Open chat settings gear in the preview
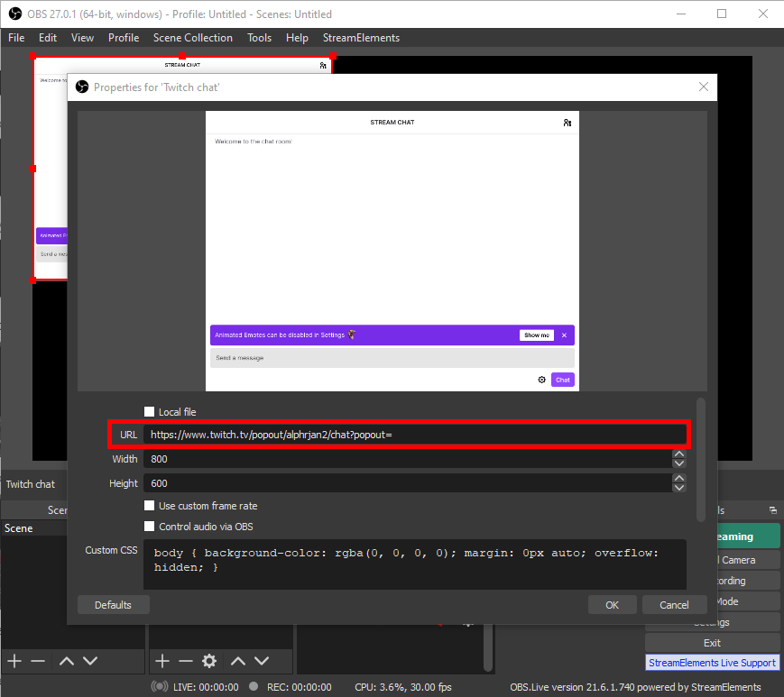This screenshot has width=784, height=697. pos(541,380)
